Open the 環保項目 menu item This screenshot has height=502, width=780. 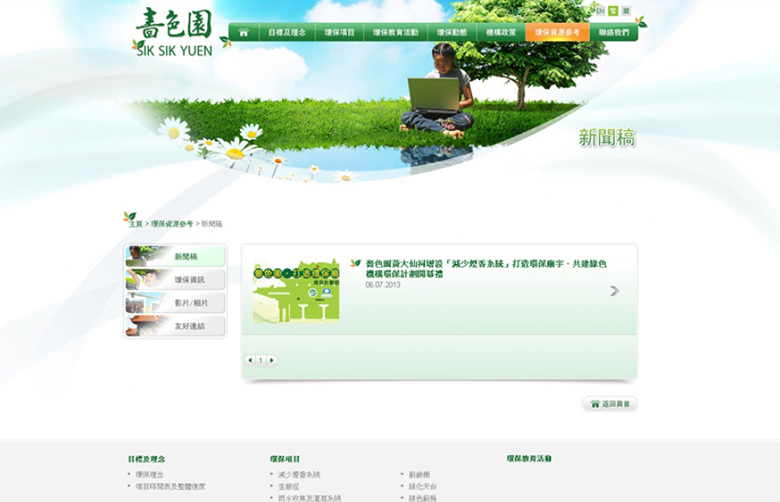[x=339, y=32]
